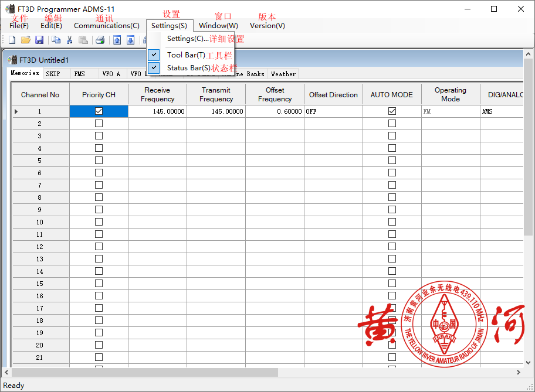Choose Settings(C)... from the Settings menu
Image resolution: width=535 pixels, height=392 pixels.
click(x=188, y=39)
